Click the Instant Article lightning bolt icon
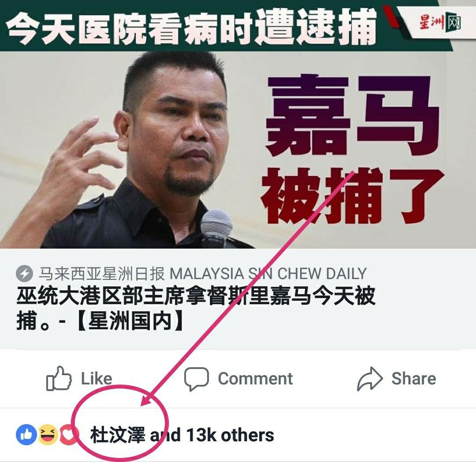This screenshot has width=476, height=462. click(x=24, y=273)
